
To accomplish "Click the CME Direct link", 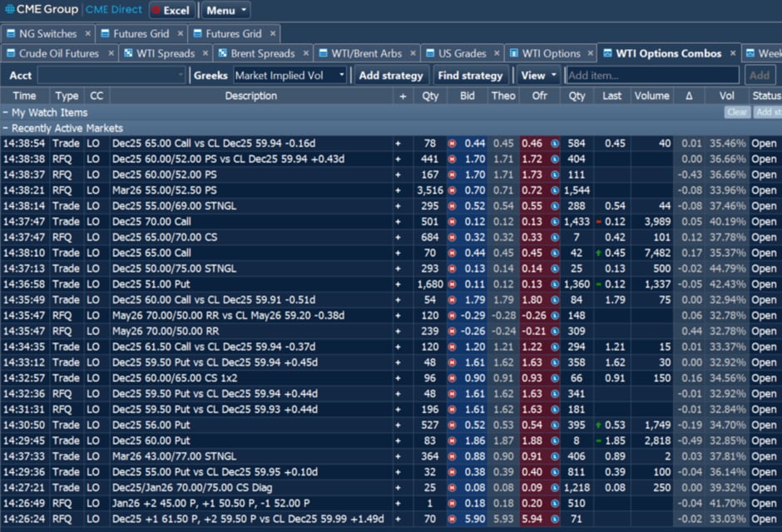I will (x=114, y=9).
